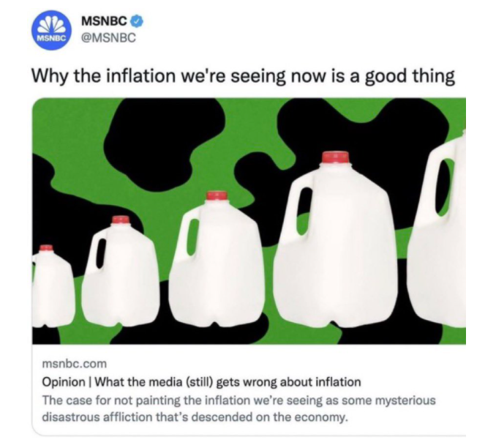Click the middle milk jug body
The width and height of the screenshot is (496, 448).
217,263
